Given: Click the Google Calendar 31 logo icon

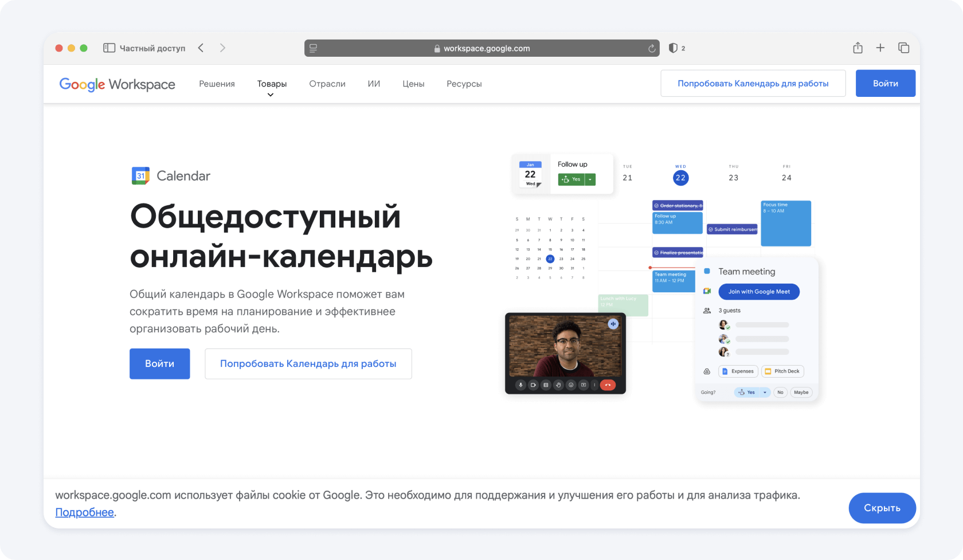Looking at the screenshot, I should click(x=140, y=176).
